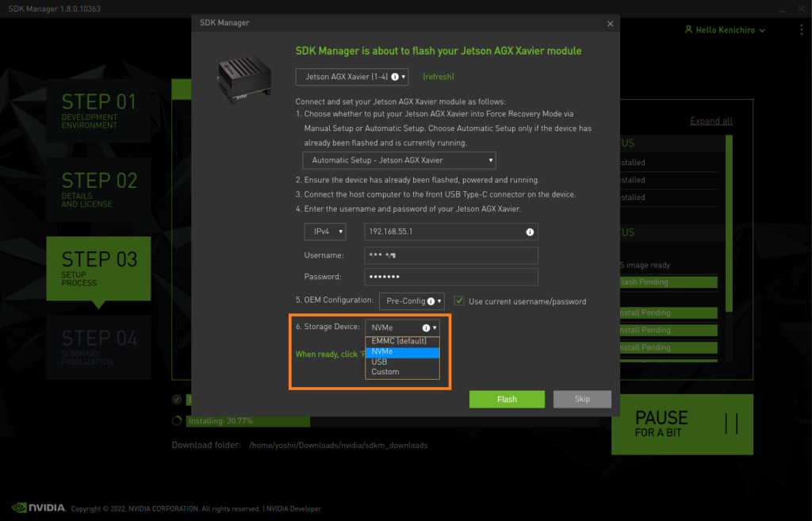Click info icon in IP address field

pos(530,232)
